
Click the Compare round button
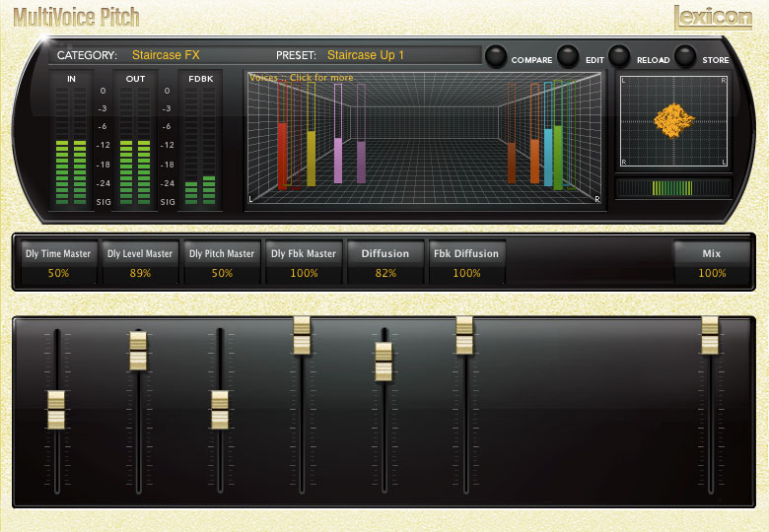coord(496,56)
